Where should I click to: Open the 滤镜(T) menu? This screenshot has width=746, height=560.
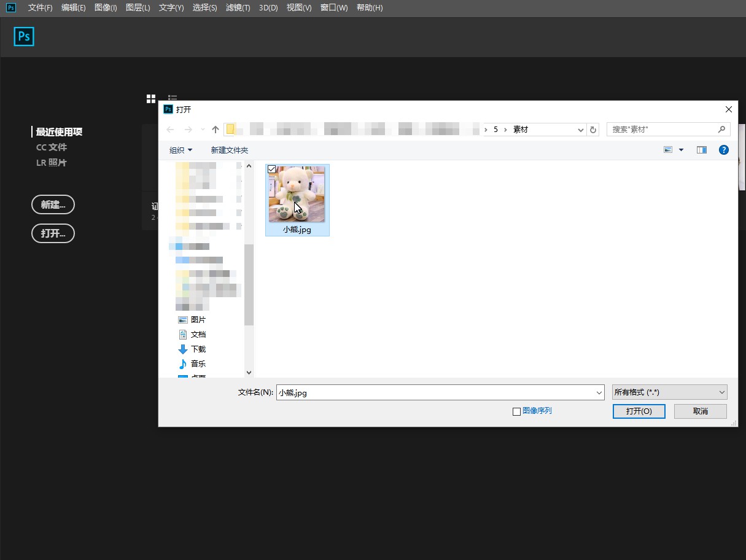[x=238, y=8]
